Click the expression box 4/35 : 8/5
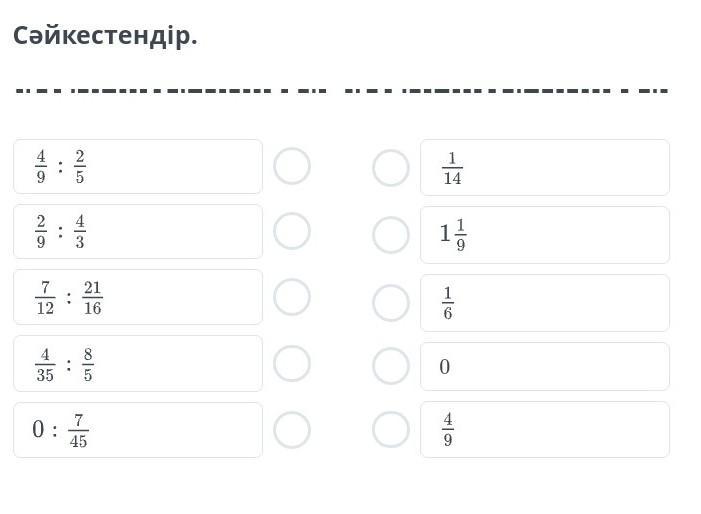 pos(138,363)
